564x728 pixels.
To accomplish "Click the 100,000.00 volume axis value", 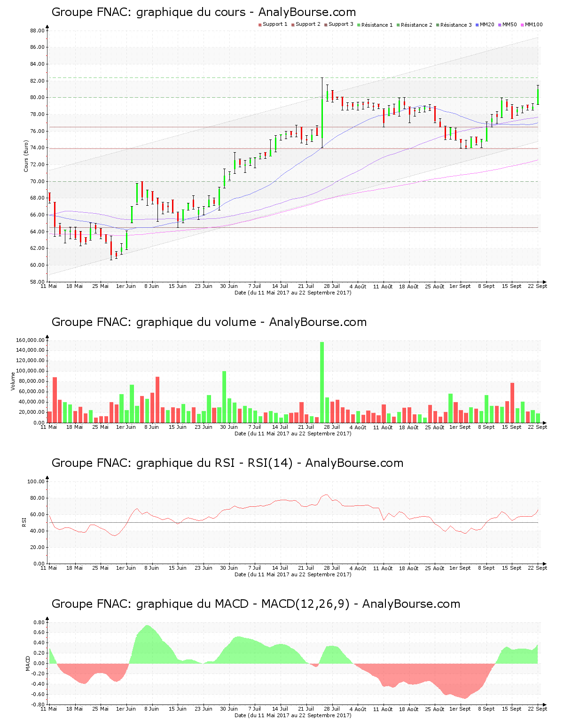I will pyautogui.click(x=30, y=371).
